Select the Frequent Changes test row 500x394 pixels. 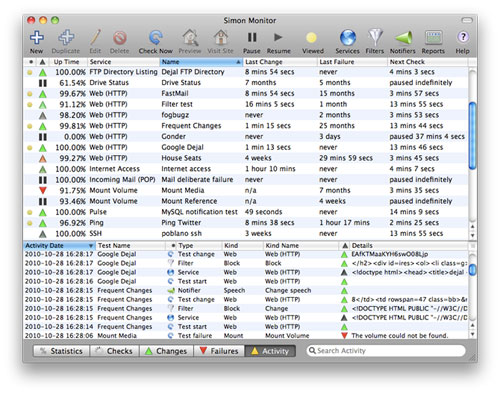tap(246, 126)
